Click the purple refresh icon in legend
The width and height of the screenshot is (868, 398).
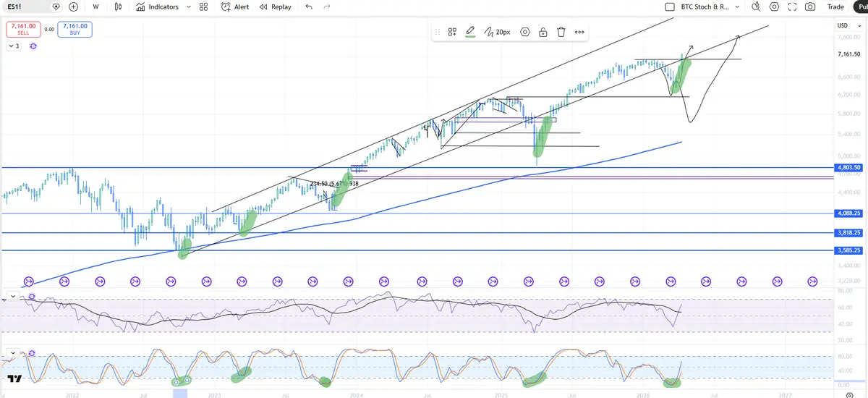[x=33, y=46]
